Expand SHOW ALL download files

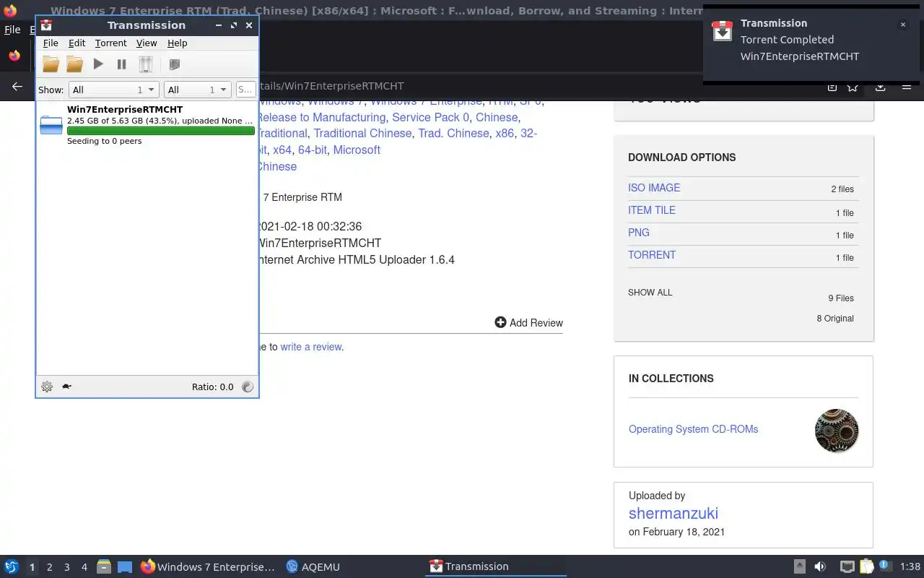[650, 293]
